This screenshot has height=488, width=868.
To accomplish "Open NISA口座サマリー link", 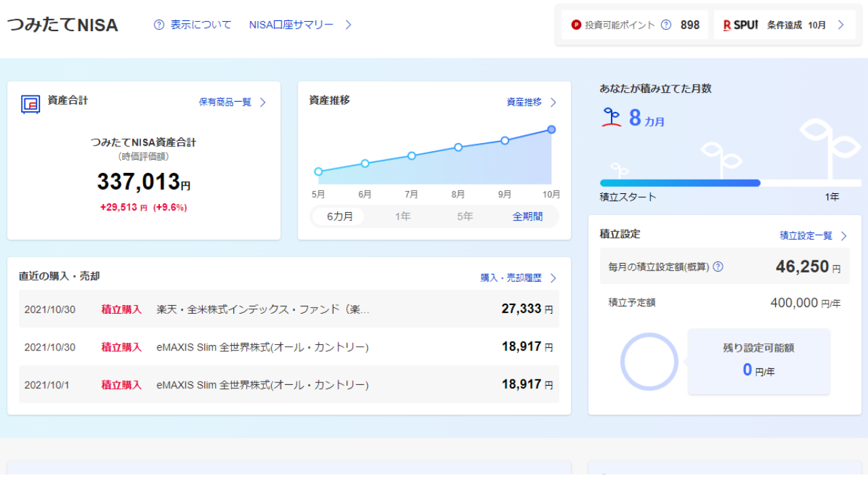I will [292, 25].
